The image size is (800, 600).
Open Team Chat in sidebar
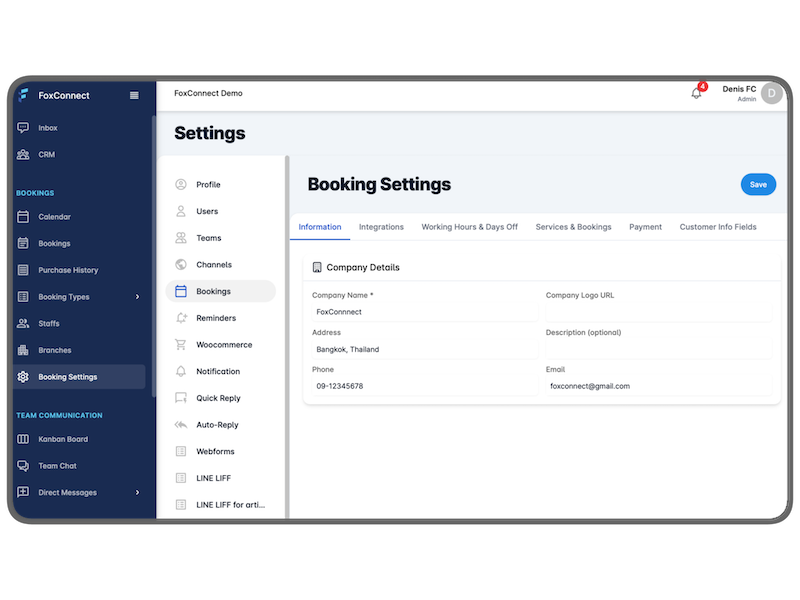coord(57,466)
